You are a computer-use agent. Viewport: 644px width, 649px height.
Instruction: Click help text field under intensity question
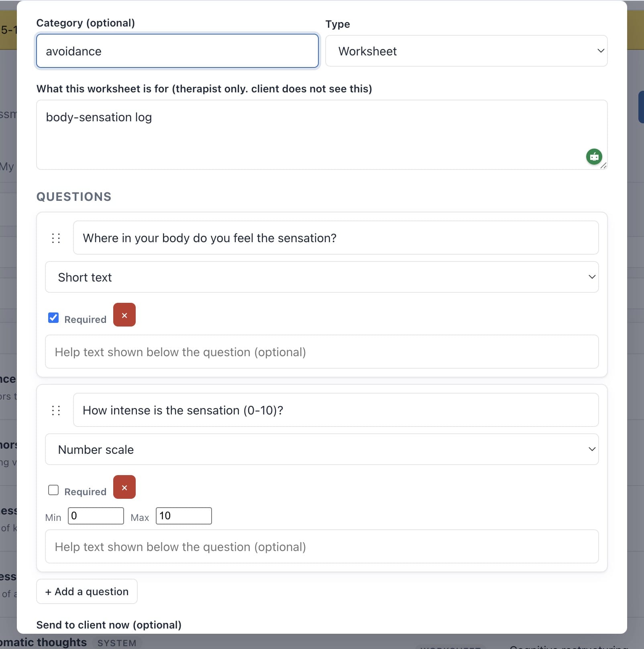click(x=322, y=547)
